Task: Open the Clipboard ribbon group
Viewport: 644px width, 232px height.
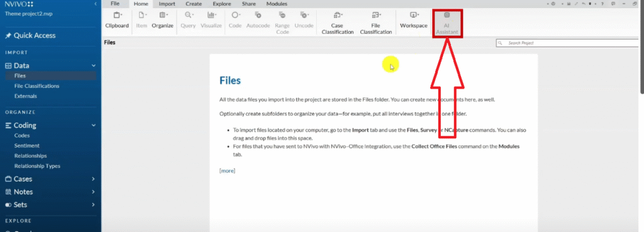Action: pyautogui.click(x=117, y=19)
